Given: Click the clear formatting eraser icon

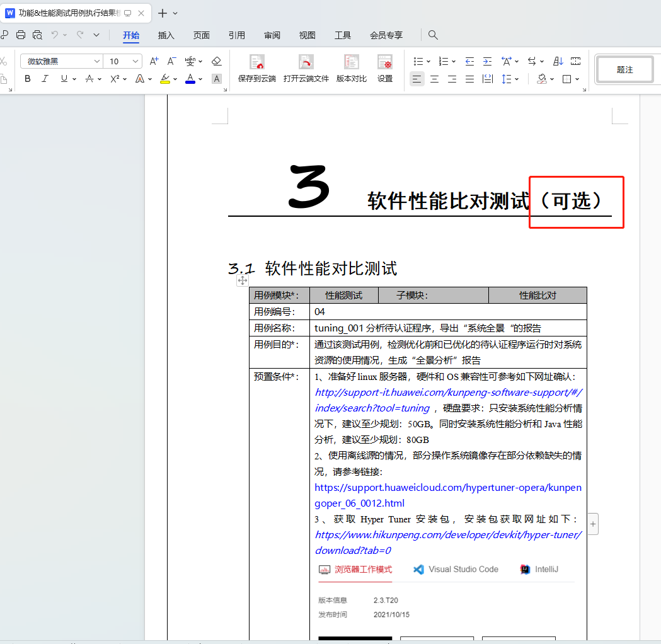Looking at the screenshot, I should click(x=216, y=61).
